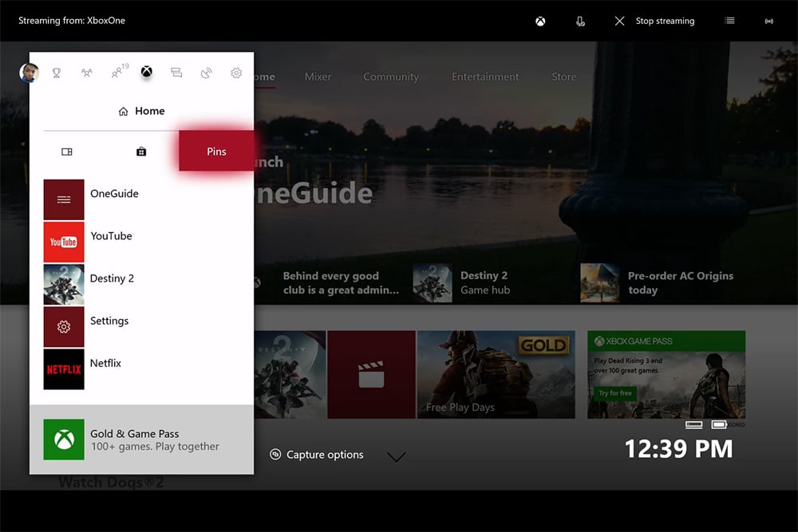Toggle the microphone mute in the top bar
This screenshot has height=532, width=798.
(x=580, y=21)
